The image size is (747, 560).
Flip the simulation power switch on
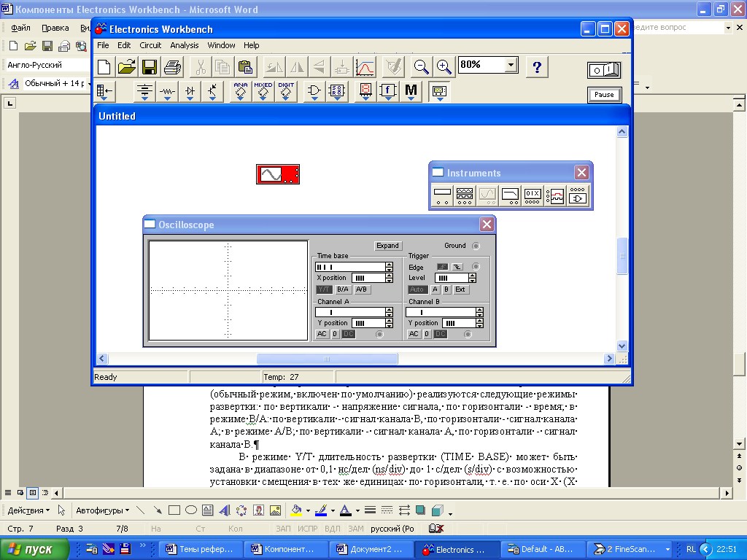[x=604, y=70]
